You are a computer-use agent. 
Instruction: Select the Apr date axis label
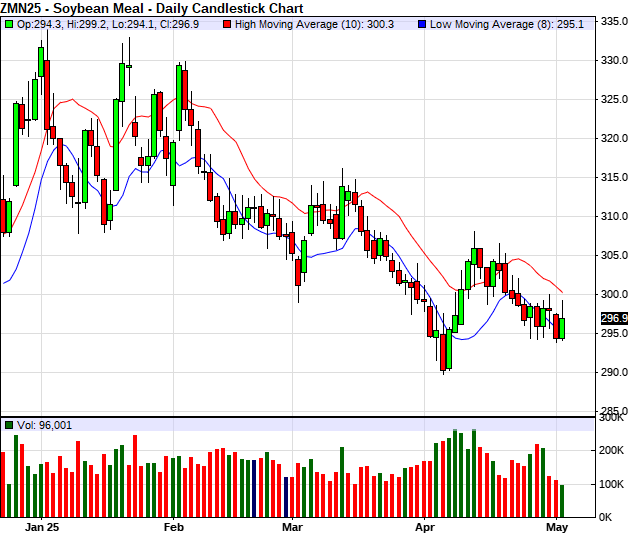point(426,525)
